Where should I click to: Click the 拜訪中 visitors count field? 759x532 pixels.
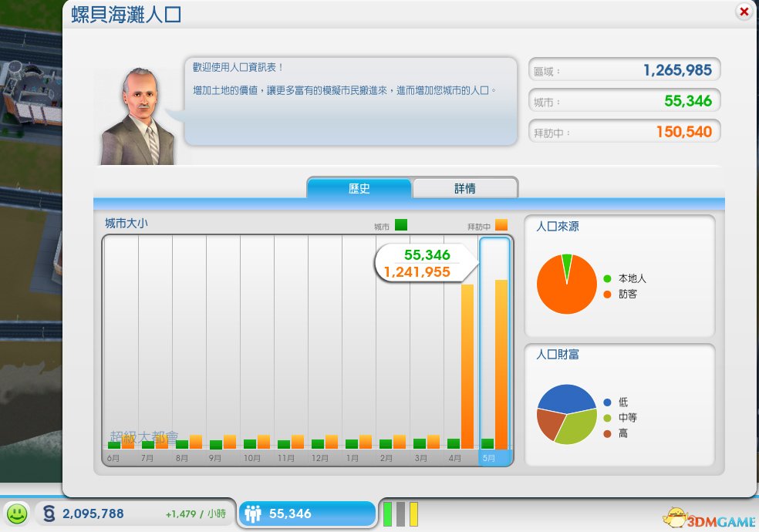(625, 132)
